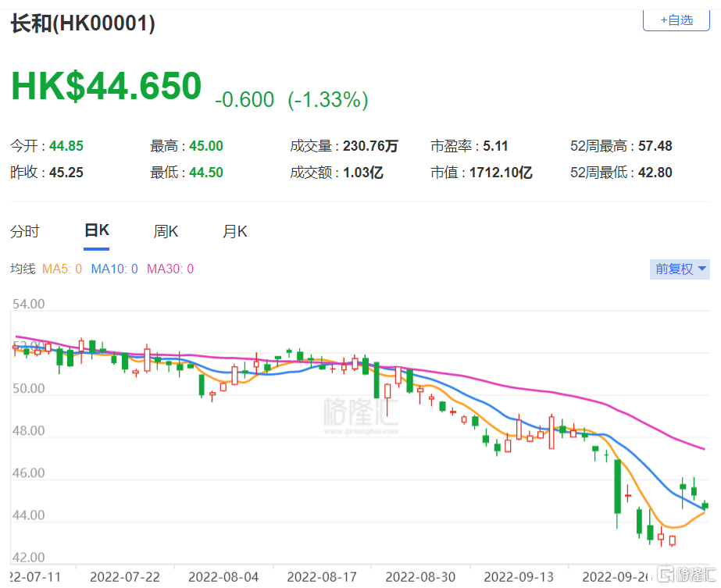Click the 最低 44.50 day low value

[x=206, y=173]
